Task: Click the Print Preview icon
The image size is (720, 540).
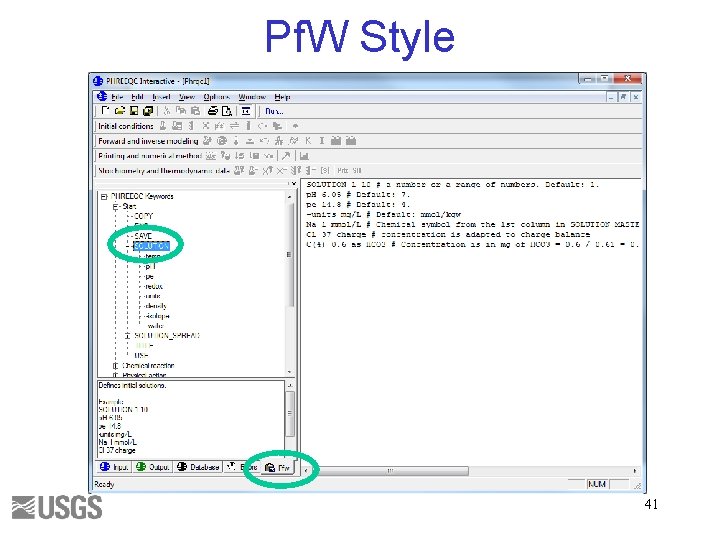Action: (227, 111)
